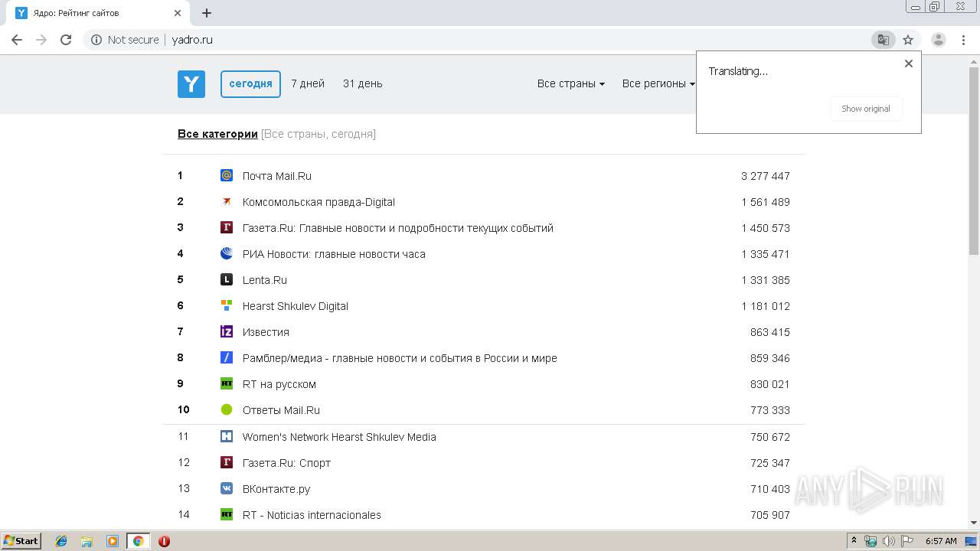Click the Газета.Ru Главные новости favicon
This screenshot has width=980, height=551.
point(227,228)
